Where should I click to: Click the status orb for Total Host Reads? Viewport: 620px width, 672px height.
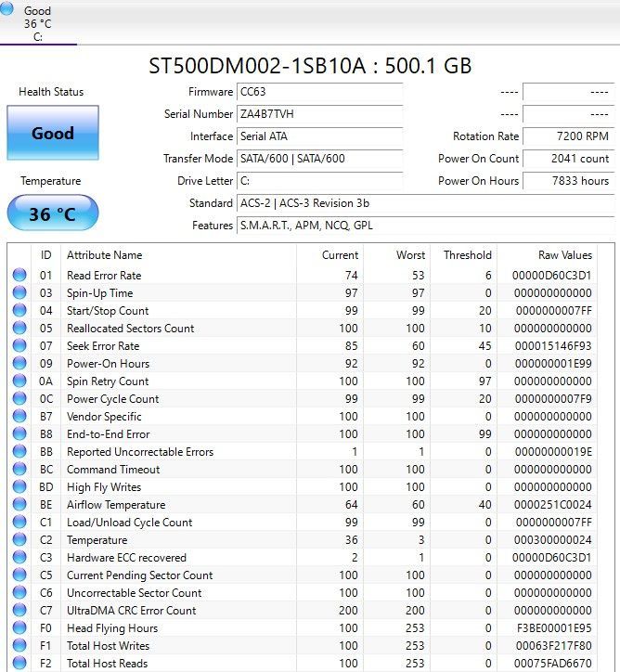pos(19,663)
